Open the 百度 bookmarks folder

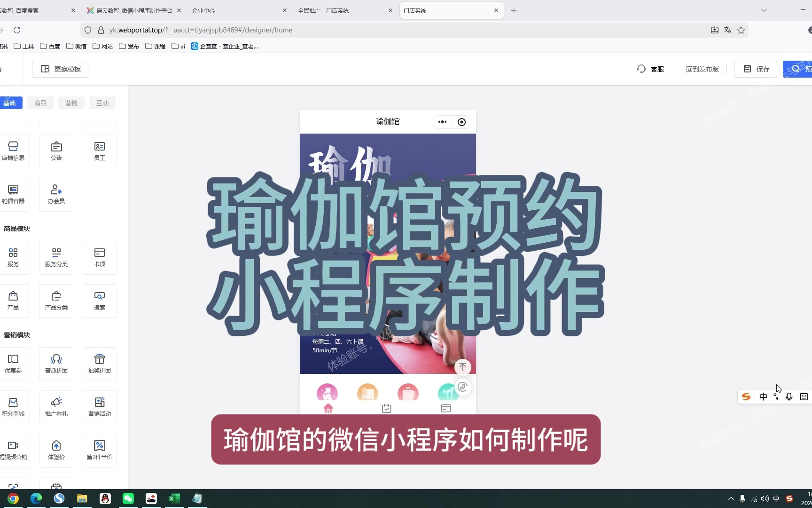[x=50, y=46]
